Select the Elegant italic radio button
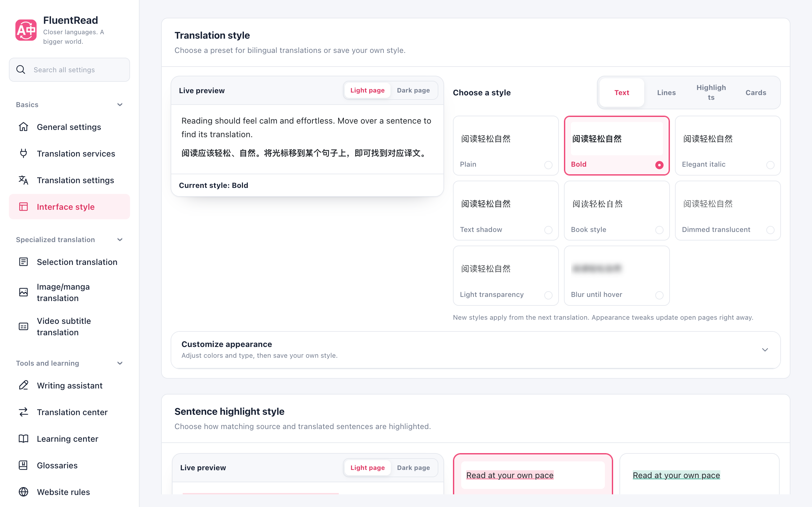 pos(770,165)
